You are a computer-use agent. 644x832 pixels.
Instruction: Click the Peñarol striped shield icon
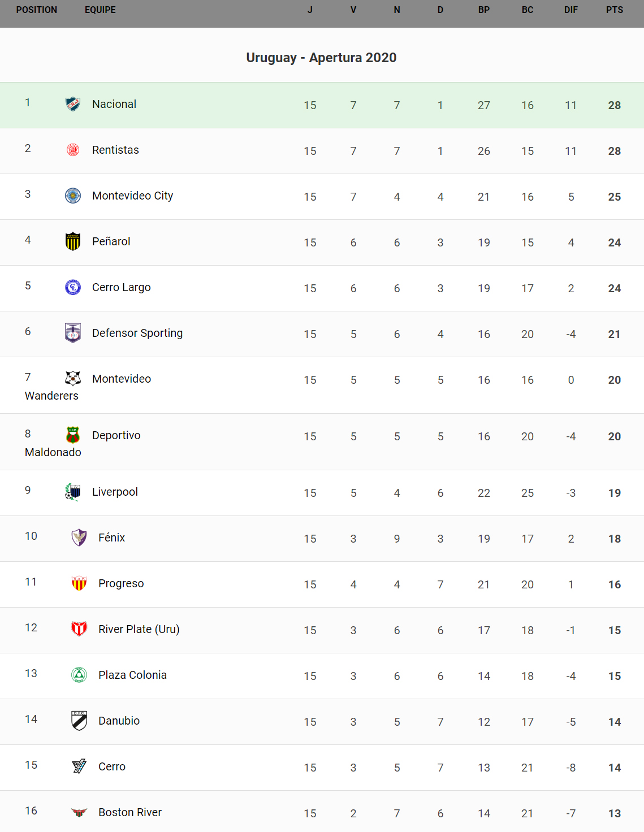[x=73, y=241]
